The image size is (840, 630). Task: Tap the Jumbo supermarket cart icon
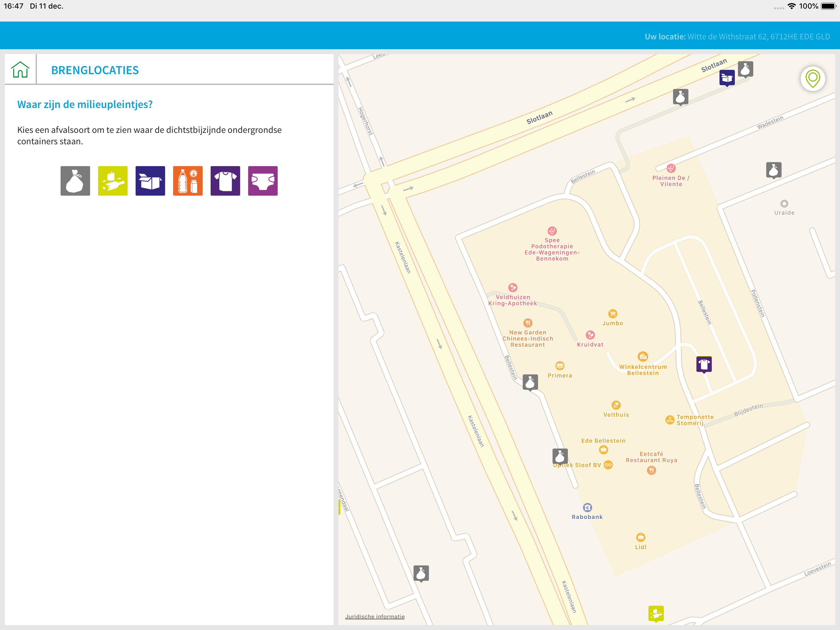(612, 314)
